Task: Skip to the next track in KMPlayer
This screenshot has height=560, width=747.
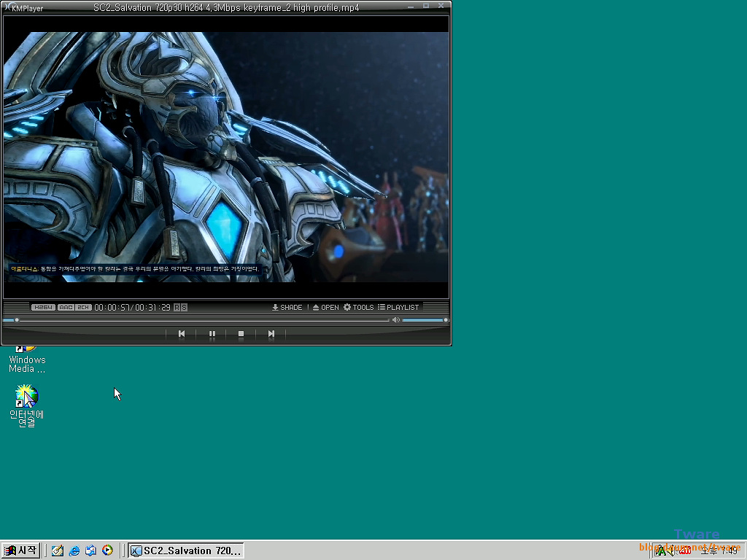Action: (271, 334)
